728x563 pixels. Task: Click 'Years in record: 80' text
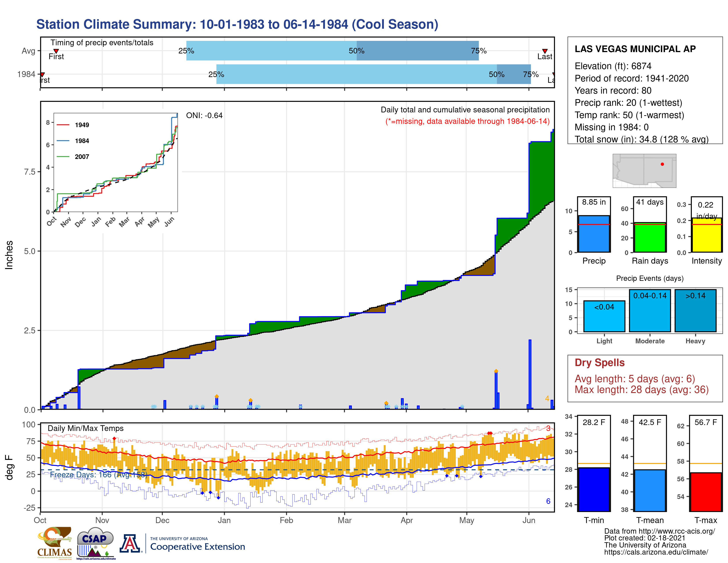point(613,90)
